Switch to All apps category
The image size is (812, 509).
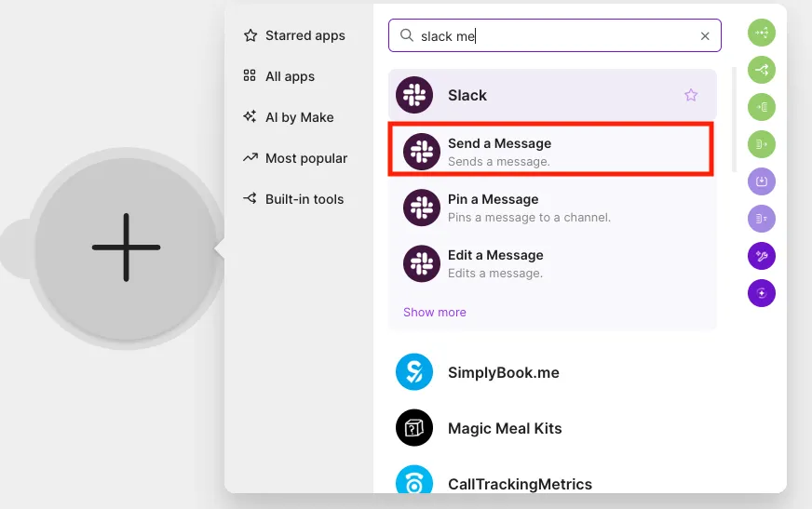coord(279,76)
